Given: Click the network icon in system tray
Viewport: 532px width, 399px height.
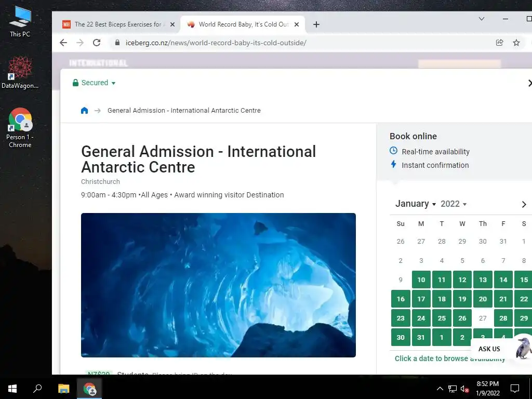Looking at the screenshot, I should pyautogui.click(x=453, y=389).
